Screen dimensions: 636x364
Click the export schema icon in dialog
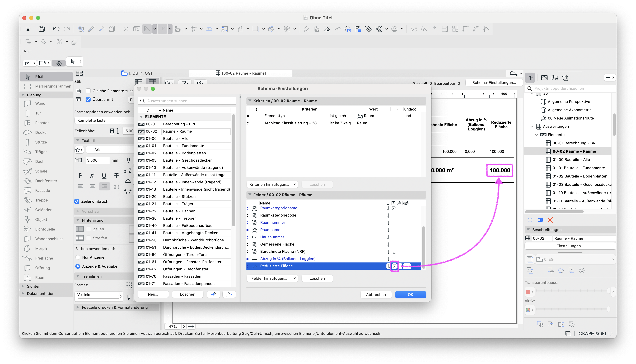229,295
